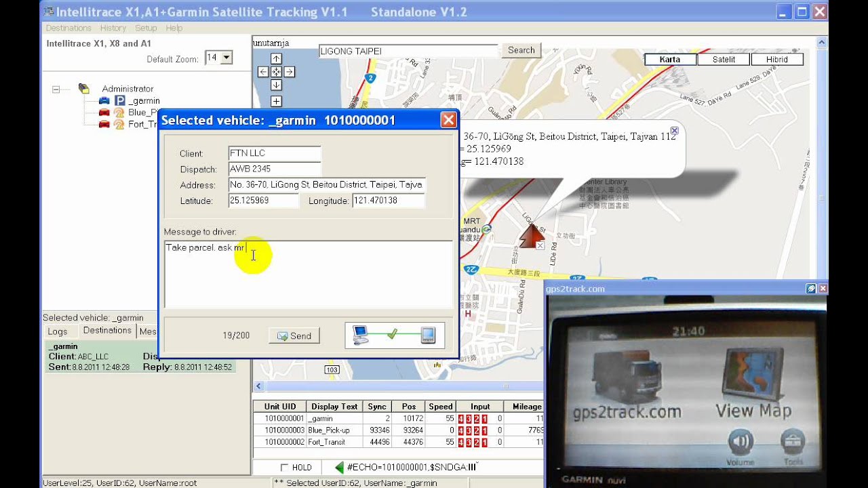868x488 pixels.
Task: Select the Administrator tree node label
Action: point(127,89)
